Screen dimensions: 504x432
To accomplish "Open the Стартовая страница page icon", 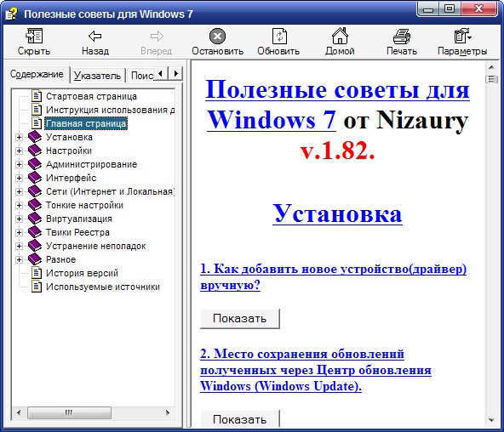I will pos(37,96).
